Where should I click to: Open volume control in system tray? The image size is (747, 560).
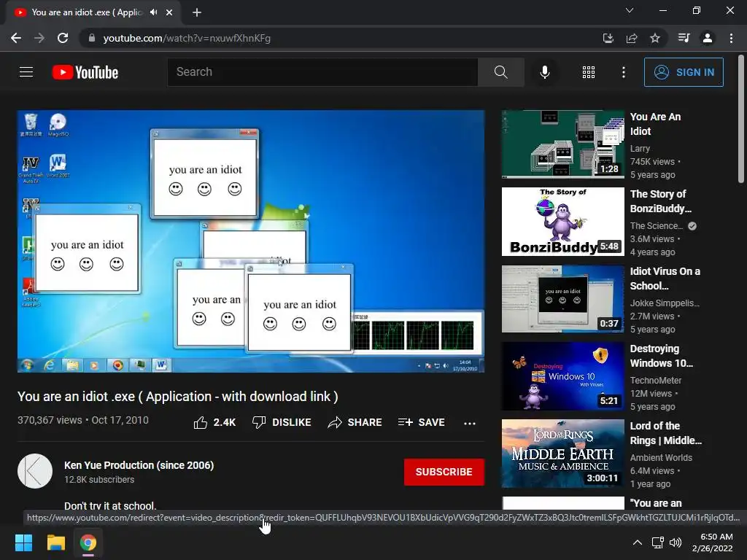[675, 542]
